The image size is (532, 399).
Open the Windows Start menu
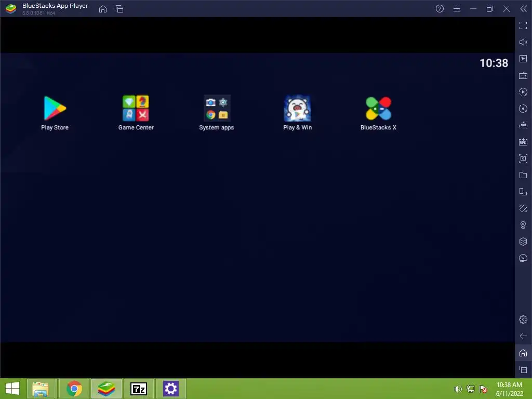pos(12,389)
